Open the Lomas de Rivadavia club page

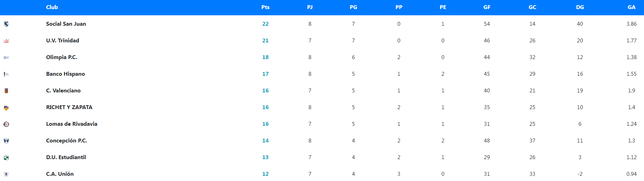[71, 124]
